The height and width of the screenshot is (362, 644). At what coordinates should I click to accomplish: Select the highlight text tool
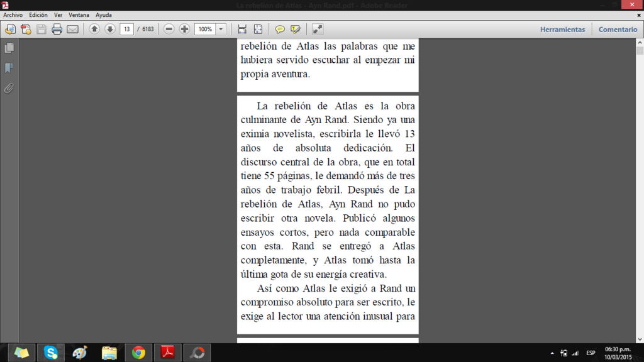tap(295, 29)
